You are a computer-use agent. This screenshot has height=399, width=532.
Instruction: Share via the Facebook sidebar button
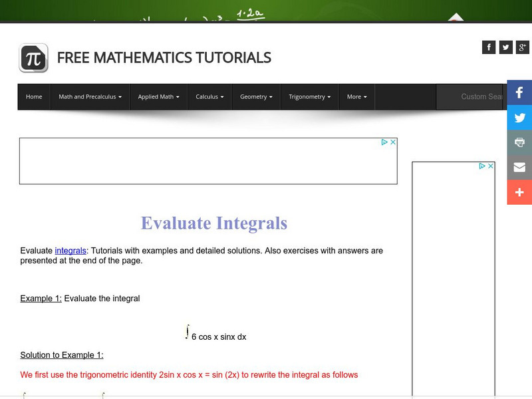[x=519, y=92]
